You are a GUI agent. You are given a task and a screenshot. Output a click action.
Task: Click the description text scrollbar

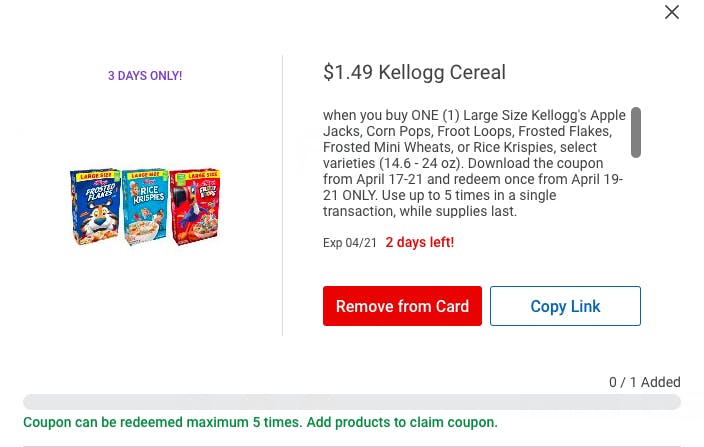pyautogui.click(x=636, y=132)
